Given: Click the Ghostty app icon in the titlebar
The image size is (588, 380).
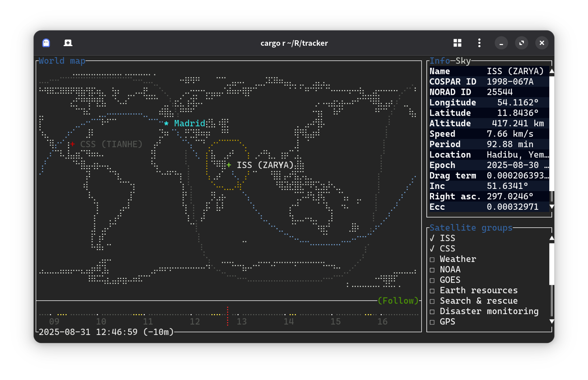Looking at the screenshot, I should pyautogui.click(x=45, y=43).
